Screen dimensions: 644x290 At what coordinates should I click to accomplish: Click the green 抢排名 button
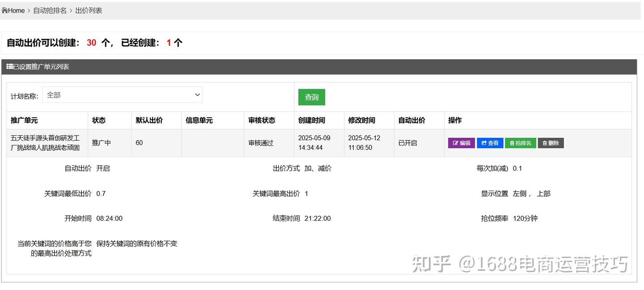[521, 143]
